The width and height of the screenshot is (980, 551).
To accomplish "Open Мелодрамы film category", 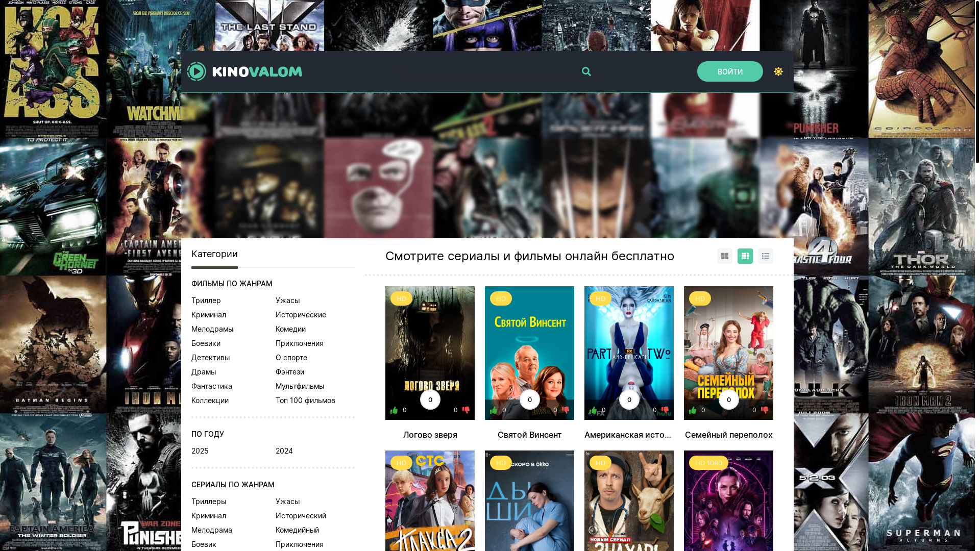I will pyautogui.click(x=212, y=329).
